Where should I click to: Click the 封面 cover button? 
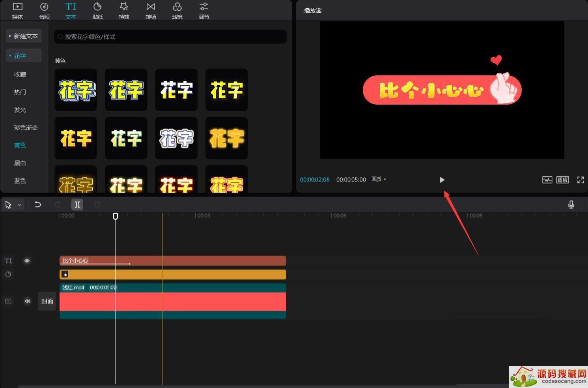47,301
